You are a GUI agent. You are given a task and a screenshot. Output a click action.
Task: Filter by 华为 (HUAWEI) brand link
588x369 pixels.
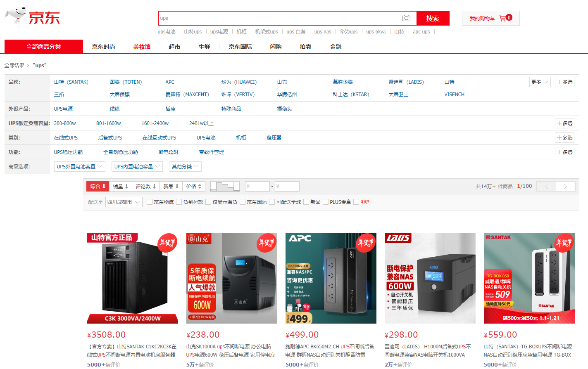tap(239, 82)
